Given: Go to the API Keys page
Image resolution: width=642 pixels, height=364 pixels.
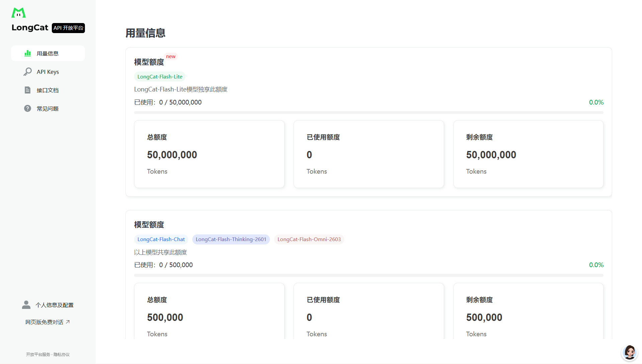Looking at the screenshot, I should point(48,72).
